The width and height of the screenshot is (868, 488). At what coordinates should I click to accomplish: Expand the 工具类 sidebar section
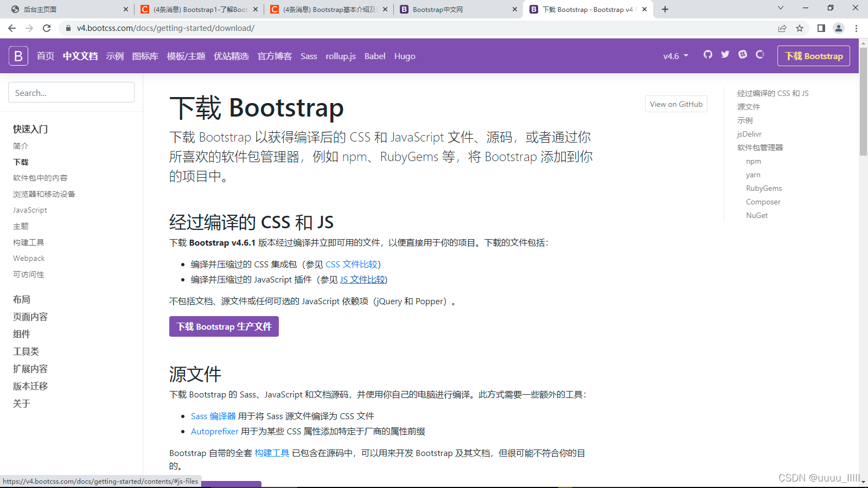26,351
